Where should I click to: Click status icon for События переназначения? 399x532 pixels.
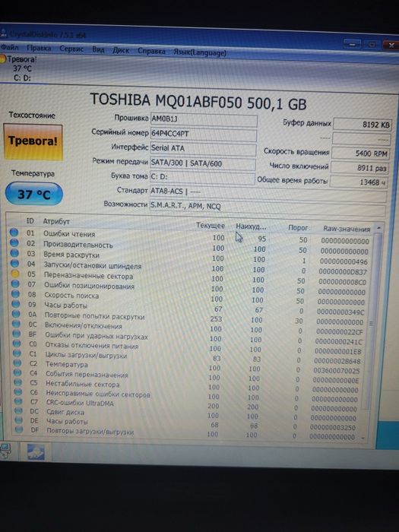pos(18,372)
